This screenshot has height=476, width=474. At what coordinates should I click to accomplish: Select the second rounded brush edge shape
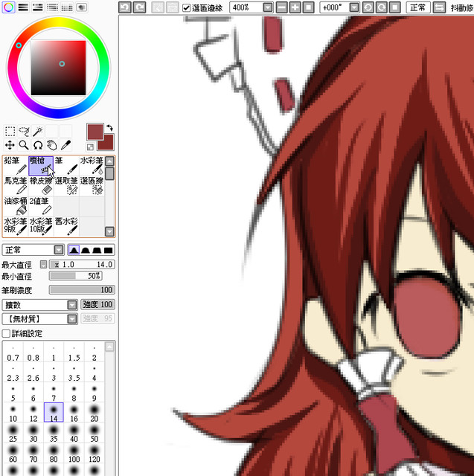pyautogui.click(x=86, y=250)
